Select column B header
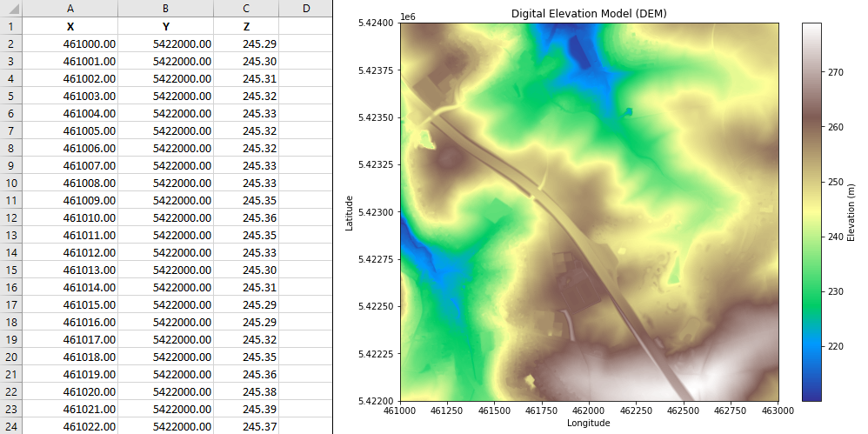This screenshot has width=868, height=434. 165,9
